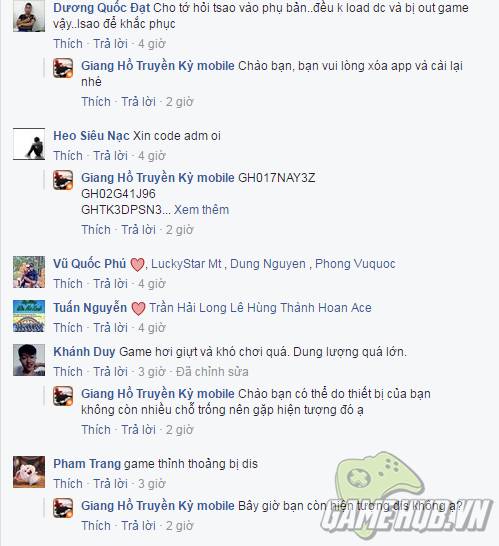Reply to Khánh Duy's comment
Image resolution: width=499 pixels, height=546 pixels.
110,372
